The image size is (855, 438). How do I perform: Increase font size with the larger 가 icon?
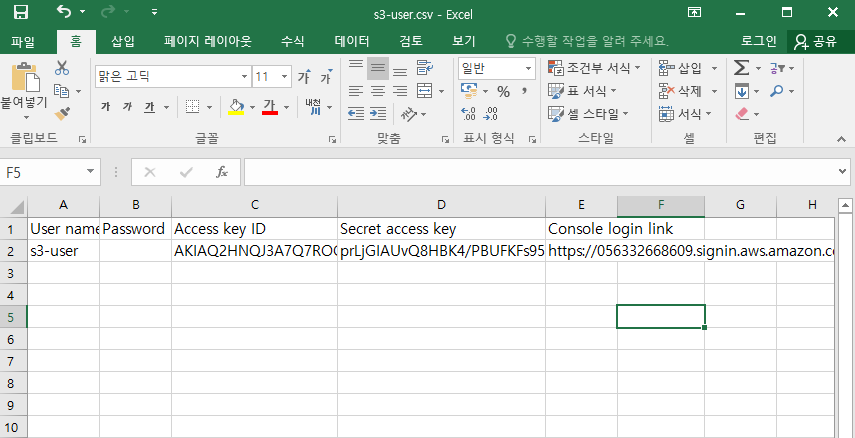[x=305, y=77]
